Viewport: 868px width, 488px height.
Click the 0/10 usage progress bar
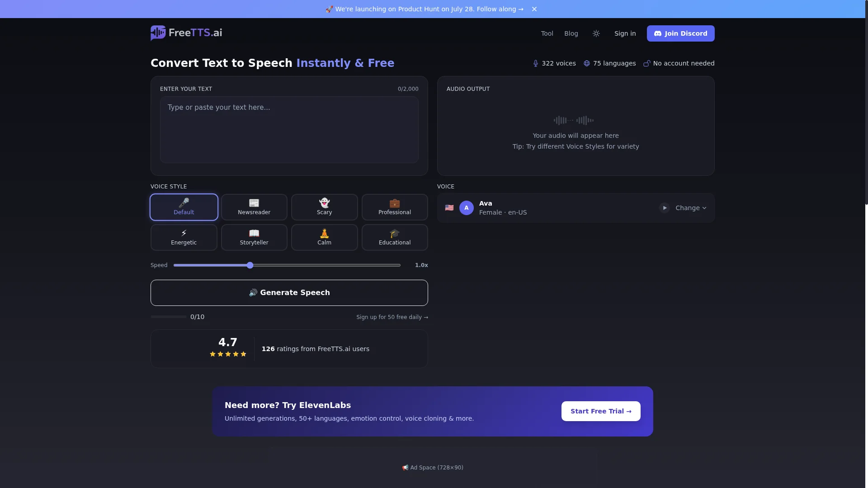click(169, 317)
